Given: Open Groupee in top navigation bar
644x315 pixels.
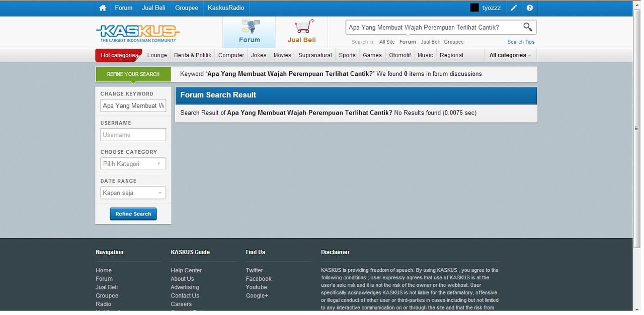Looking at the screenshot, I should coord(187,8).
